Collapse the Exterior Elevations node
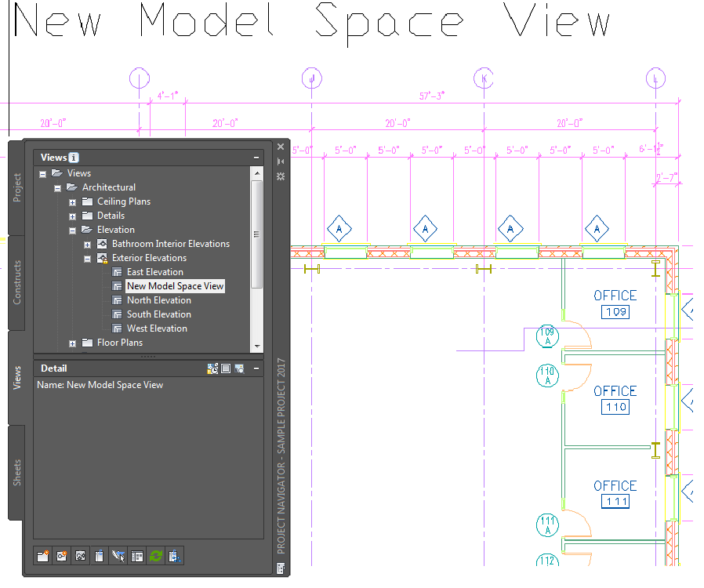704x588 pixels. (x=88, y=259)
